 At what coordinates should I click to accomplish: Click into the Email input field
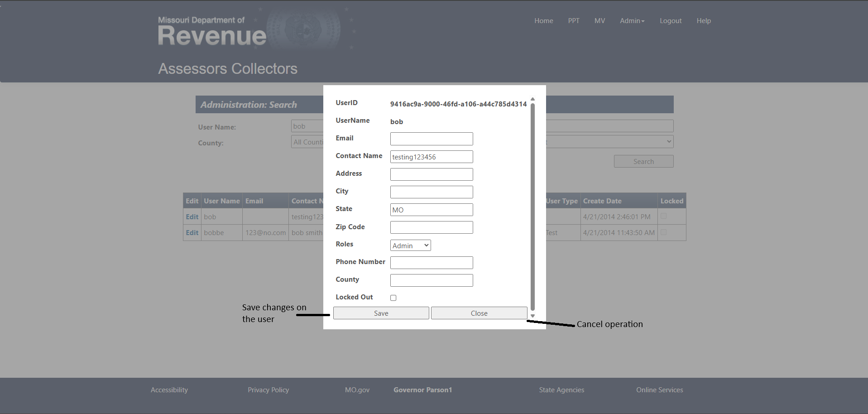(431, 139)
